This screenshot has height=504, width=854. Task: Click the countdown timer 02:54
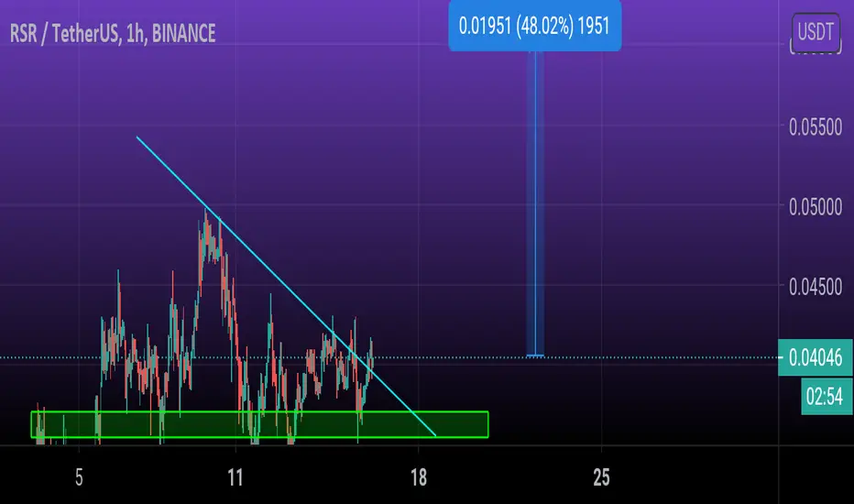click(x=825, y=396)
